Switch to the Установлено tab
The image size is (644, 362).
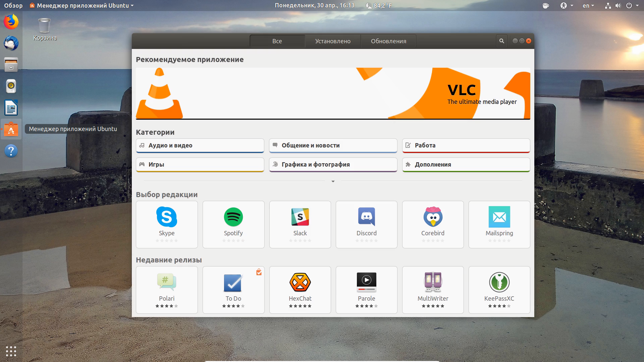tap(333, 41)
